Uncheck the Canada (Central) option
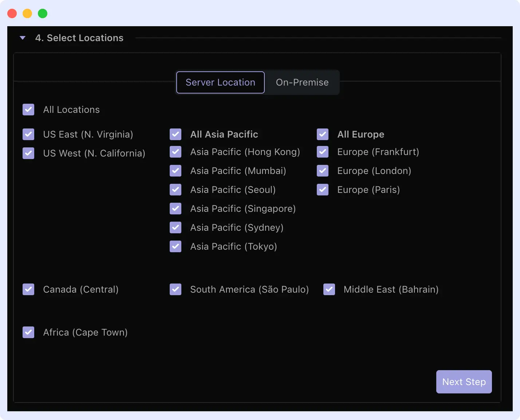 click(x=28, y=289)
